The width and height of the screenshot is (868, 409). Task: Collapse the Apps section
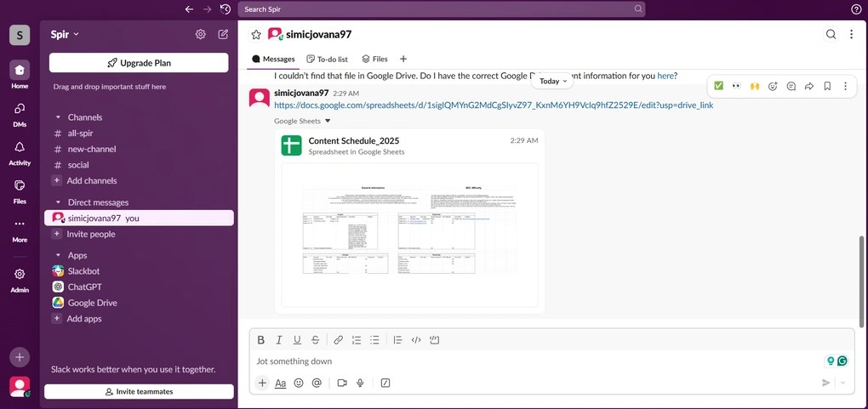58,255
